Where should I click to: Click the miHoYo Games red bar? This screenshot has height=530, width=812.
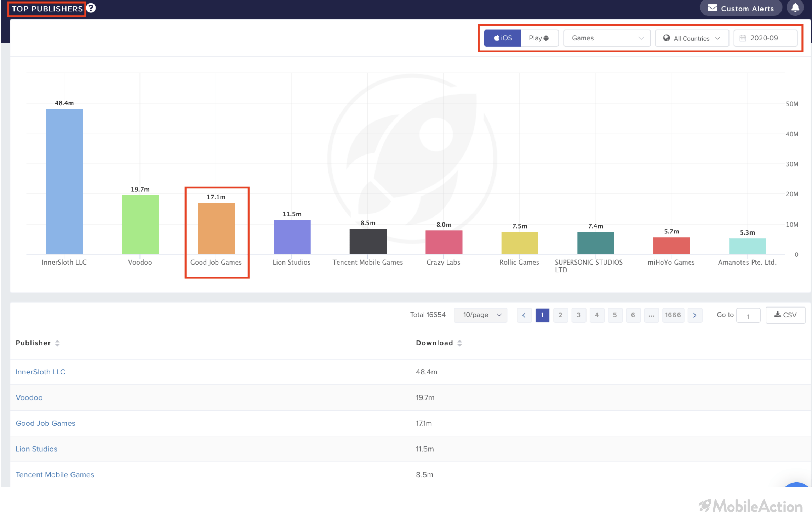[671, 245]
